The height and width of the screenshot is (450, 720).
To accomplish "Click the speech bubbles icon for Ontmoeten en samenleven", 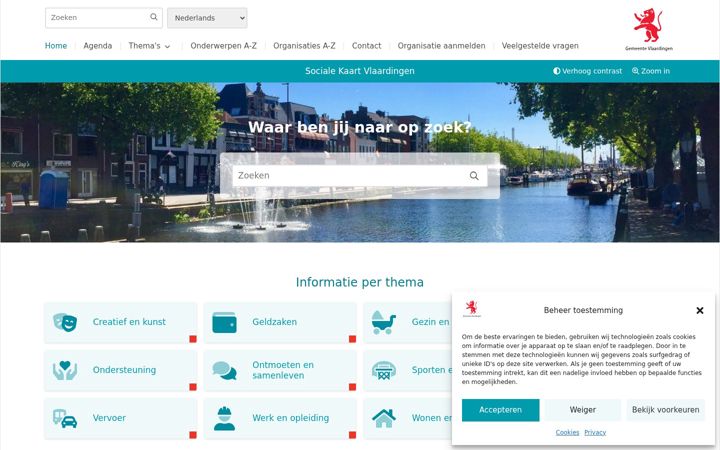I will pos(225,371).
